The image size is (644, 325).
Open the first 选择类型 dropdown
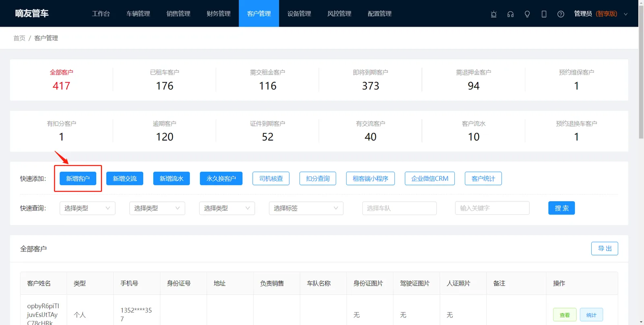point(87,208)
